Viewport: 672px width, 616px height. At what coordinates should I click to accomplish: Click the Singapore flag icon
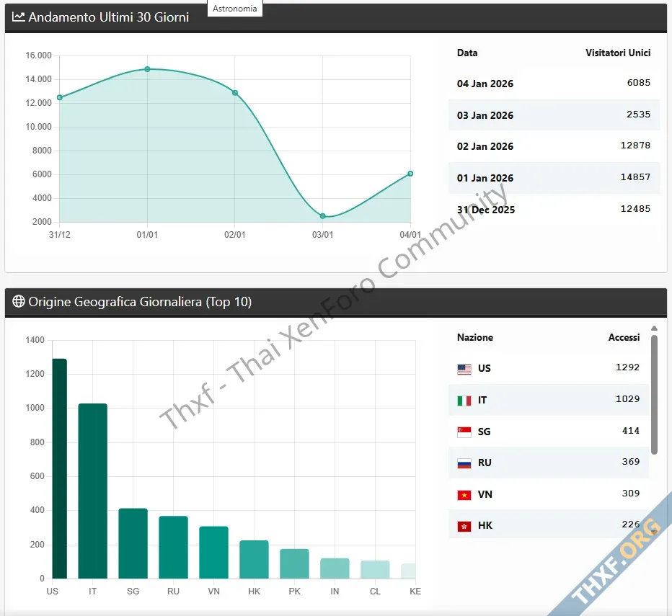pyautogui.click(x=464, y=432)
